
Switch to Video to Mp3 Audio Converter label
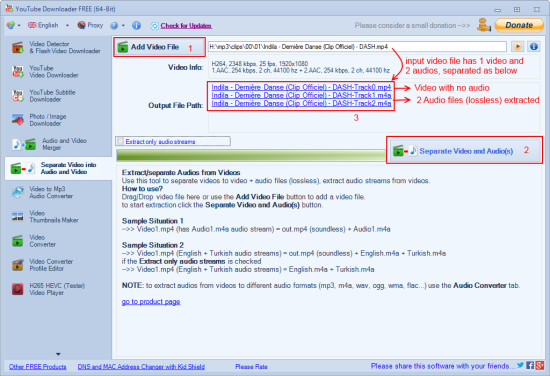point(51,193)
